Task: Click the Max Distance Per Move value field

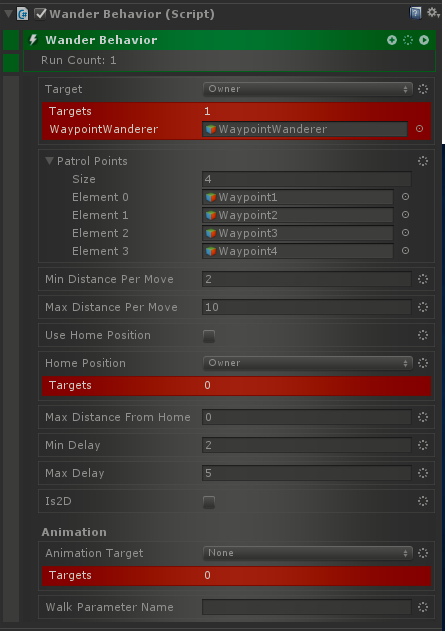Action: coord(307,307)
